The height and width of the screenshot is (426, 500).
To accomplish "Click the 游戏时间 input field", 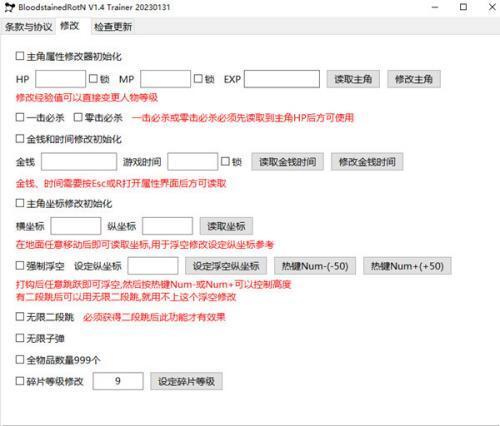I will 193,162.
